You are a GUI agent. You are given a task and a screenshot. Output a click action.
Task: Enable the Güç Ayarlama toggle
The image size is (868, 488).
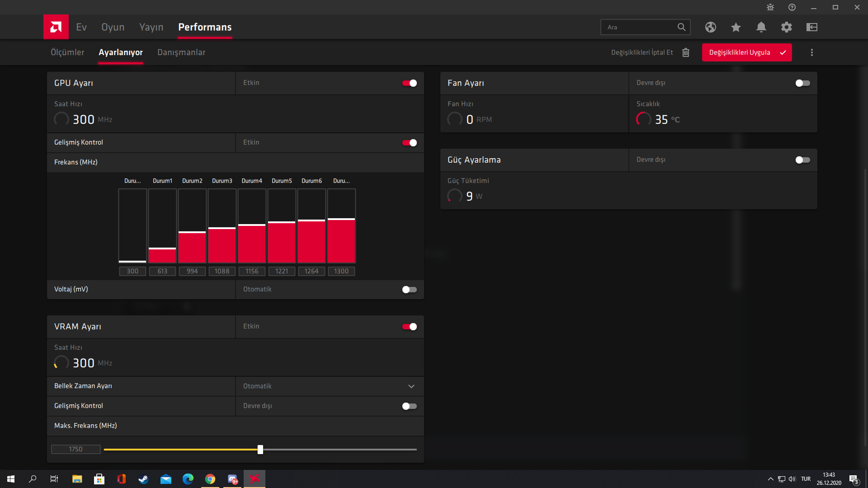coord(803,160)
